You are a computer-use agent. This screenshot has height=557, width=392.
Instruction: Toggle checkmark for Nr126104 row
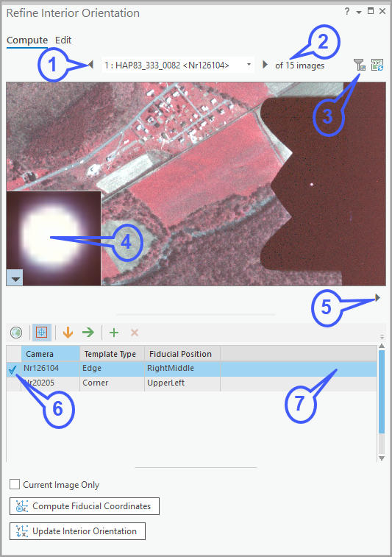point(13,369)
